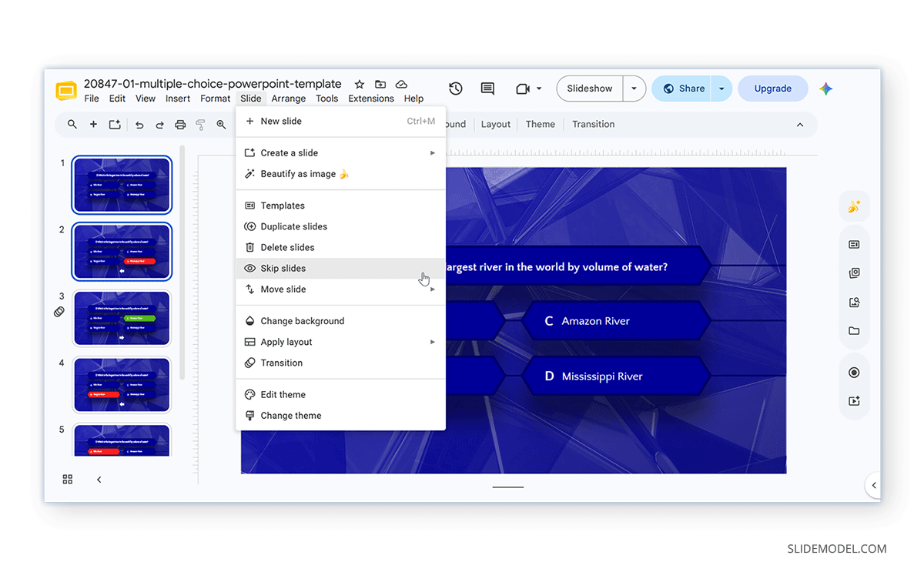
Task: Click the zoom tool icon
Action: 221,125
